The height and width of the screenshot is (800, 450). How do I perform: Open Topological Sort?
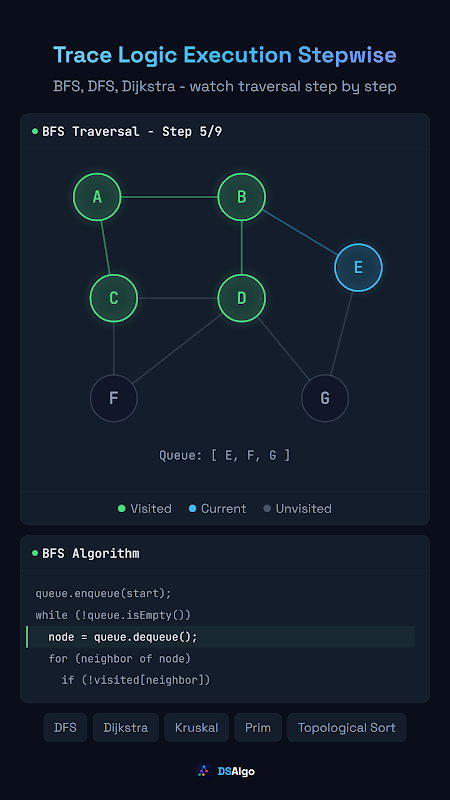click(347, 728)
